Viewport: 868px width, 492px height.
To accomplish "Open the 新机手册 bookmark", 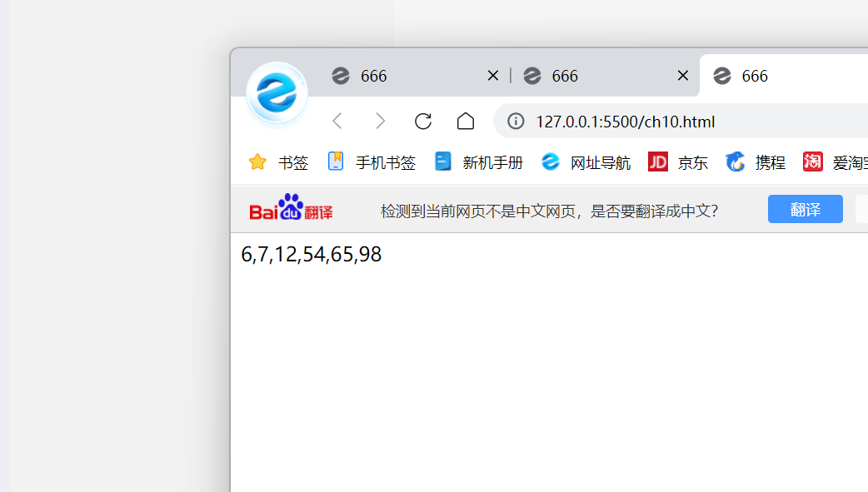I will [479, 162].
